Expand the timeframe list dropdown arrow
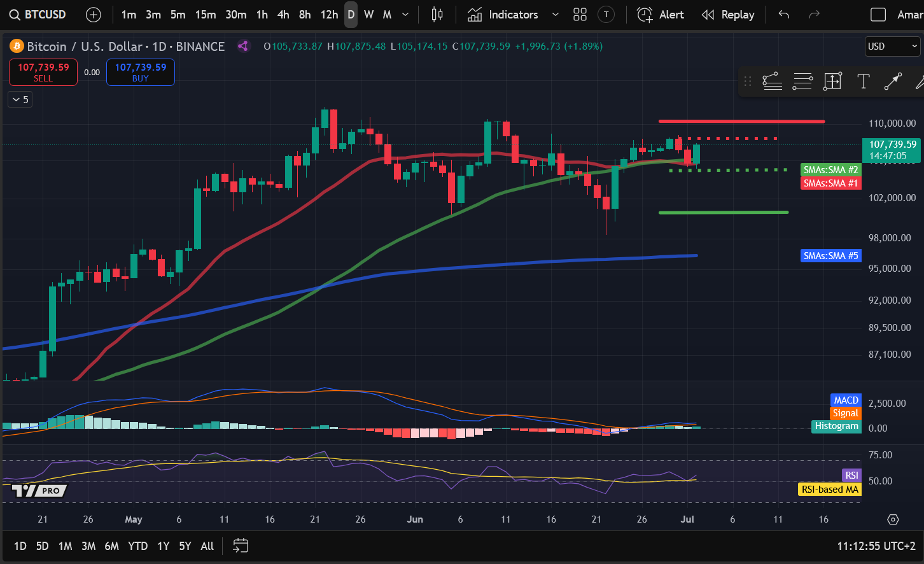Screen dimensions: 924x564 pyautogui.click(x=405, y=15)
